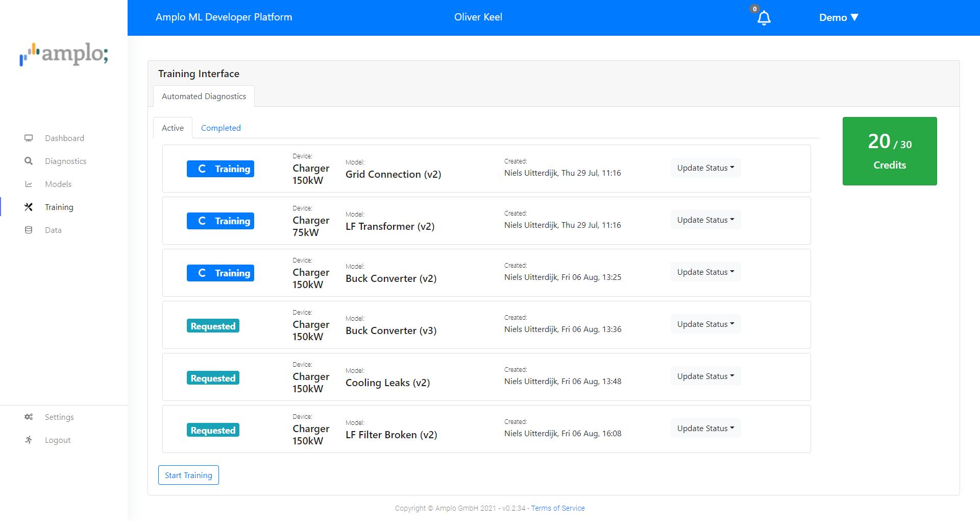Click Requested badge for LF Filter Broken (v2)
980x522 pixels.
pos(213,430)
